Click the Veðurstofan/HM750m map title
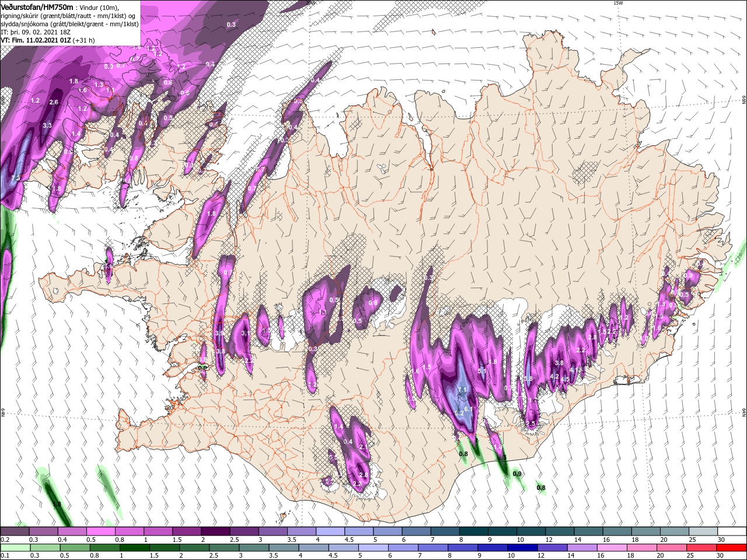 coord(37,6)
